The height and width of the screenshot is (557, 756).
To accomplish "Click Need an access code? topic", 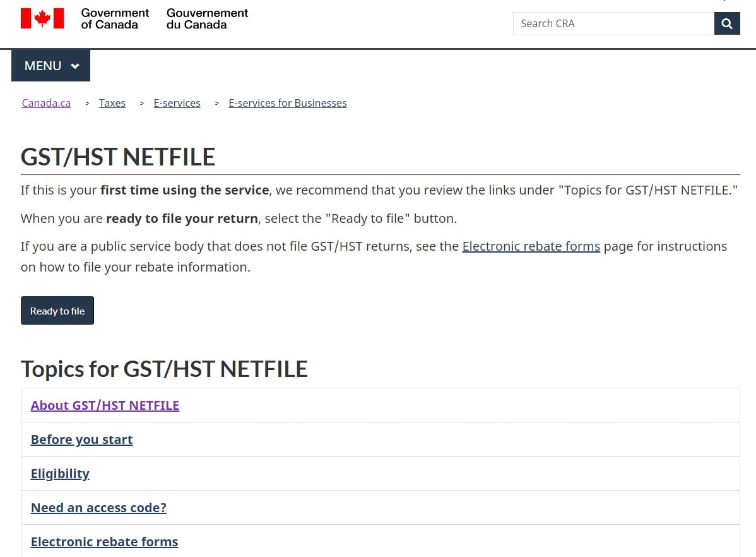I will tap(98, 508).
